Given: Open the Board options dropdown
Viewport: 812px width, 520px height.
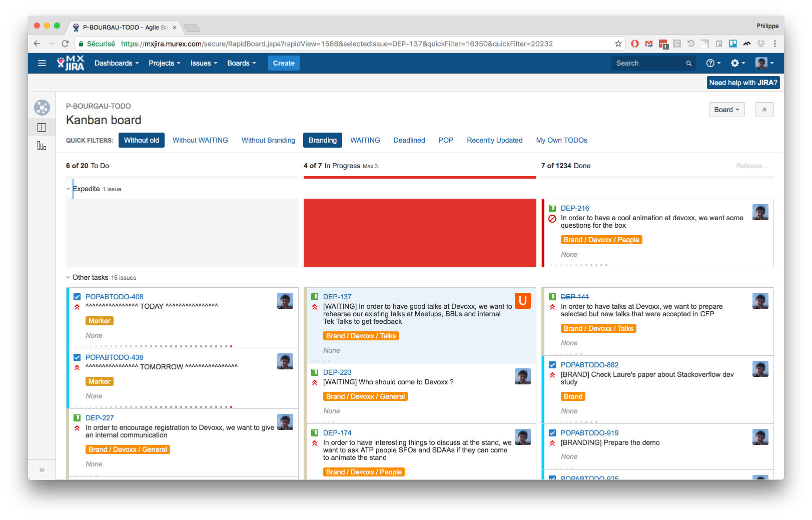Looking at the screenshot, I should tap(726, 110).
